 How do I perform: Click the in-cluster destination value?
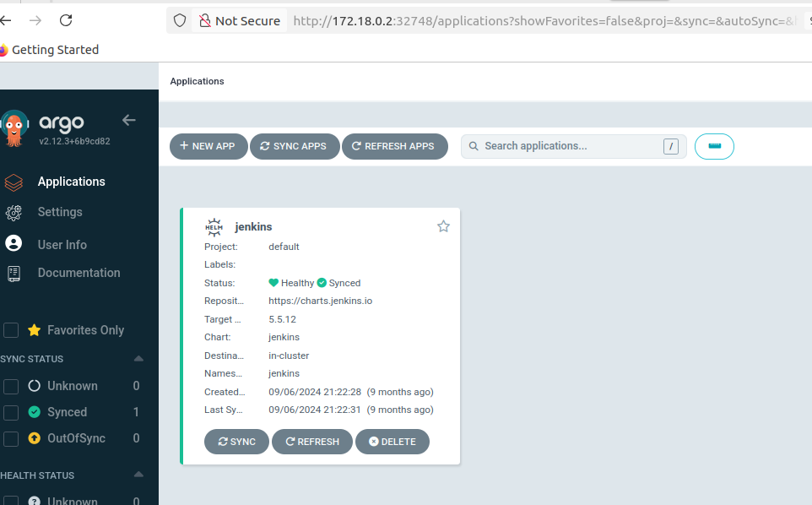click(x=289, y=356)
